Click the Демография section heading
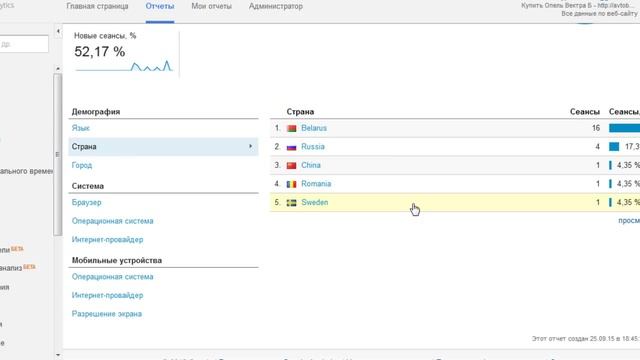Image resolution: width=640 pixels, height=360 pixels. pos(96,112)
